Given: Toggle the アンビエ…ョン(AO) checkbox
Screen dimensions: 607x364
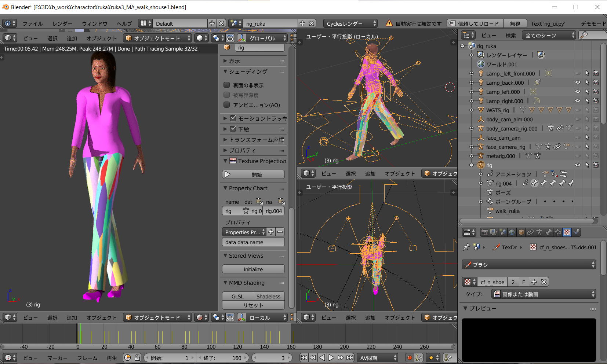Looking at the screenshot, I should 227,105.
